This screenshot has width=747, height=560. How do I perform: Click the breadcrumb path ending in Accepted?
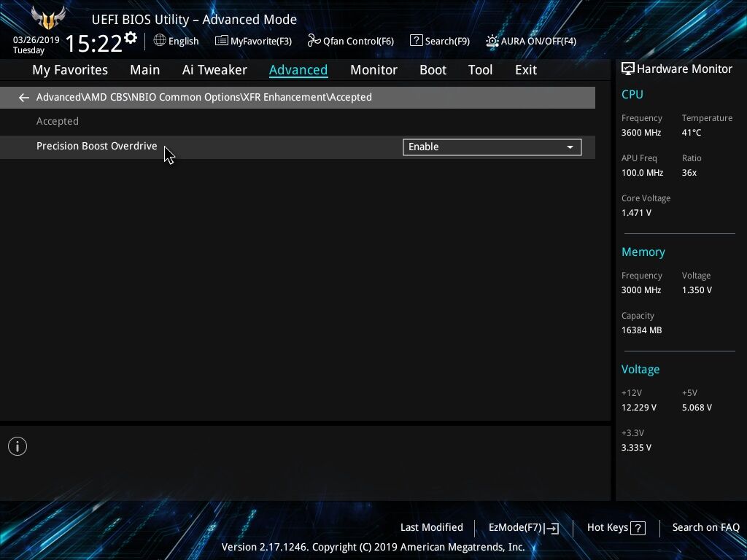pyautogui.click(x=204, y=97)
